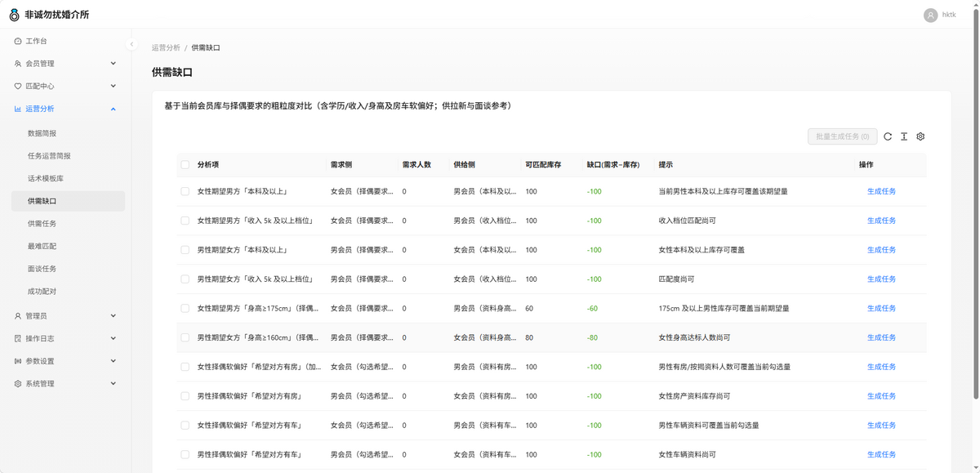This screenshot has width=980, height=473.
Task: Click 生成任务 for 女性期望男方「身高≥175cm」
Action: tap(881, 309)
